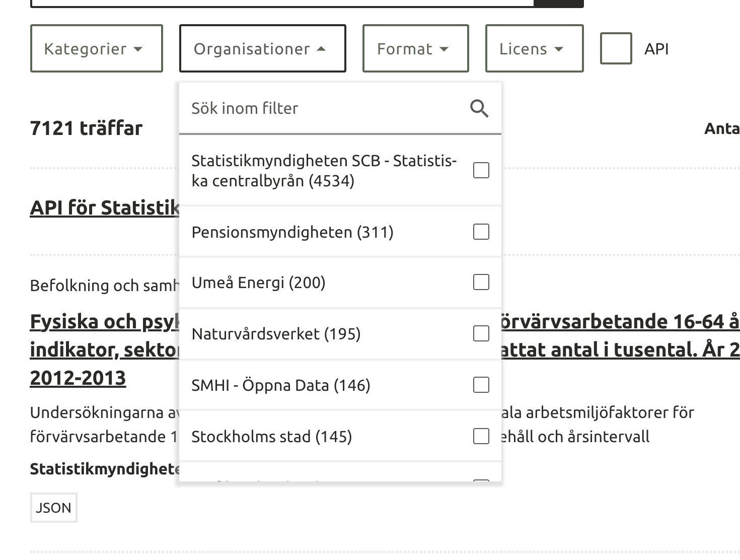This screenshot has width=740, height=560.
Task: Tick the Pensionsmyndigheten checkbox
Action: 481,232
